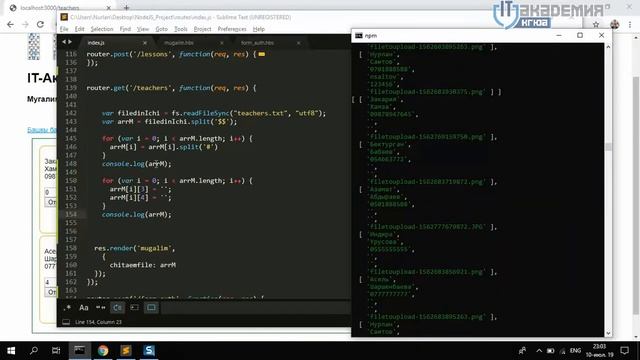Open the Tools menu
The width and height of the screenshot is (640, 360).
pyautogui.click(x=180, y=29)
